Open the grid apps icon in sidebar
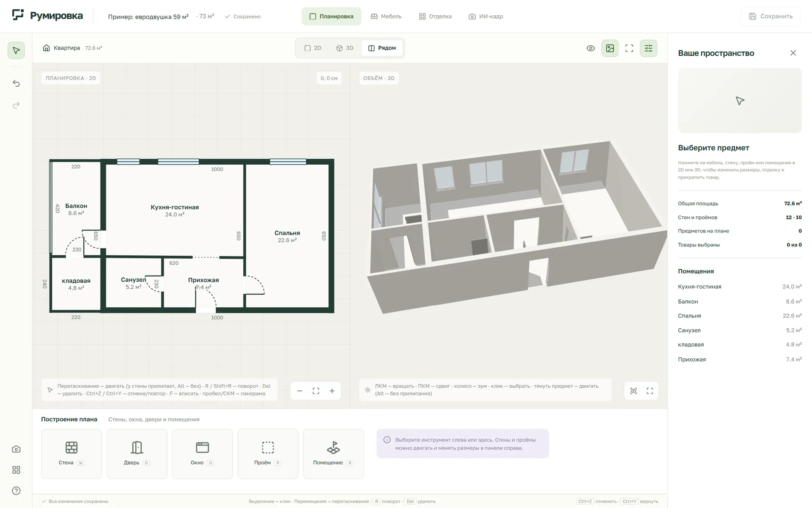812x508 pixels. point(16,470)
